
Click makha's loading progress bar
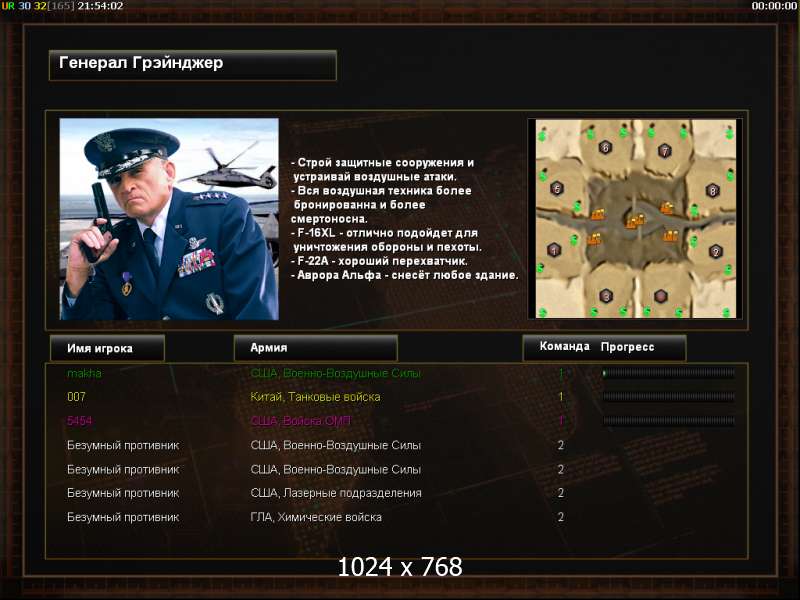pos(669,373)
